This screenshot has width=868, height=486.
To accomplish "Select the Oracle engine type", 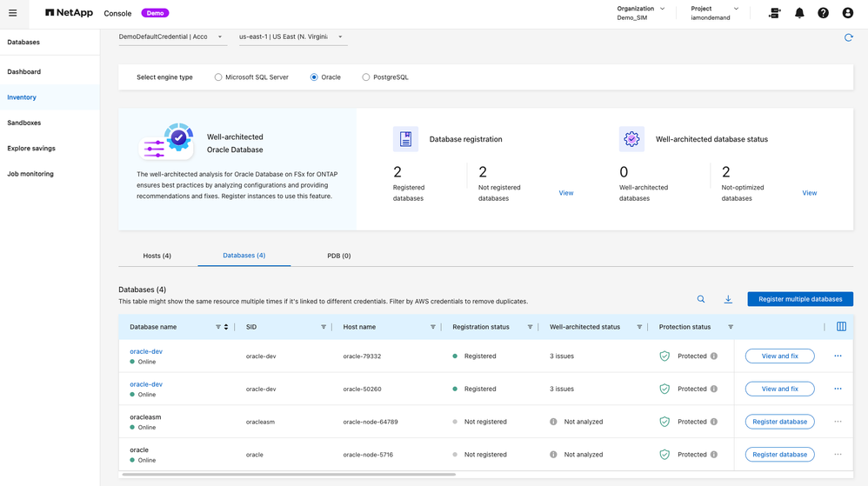I will [x=314, y=77].
